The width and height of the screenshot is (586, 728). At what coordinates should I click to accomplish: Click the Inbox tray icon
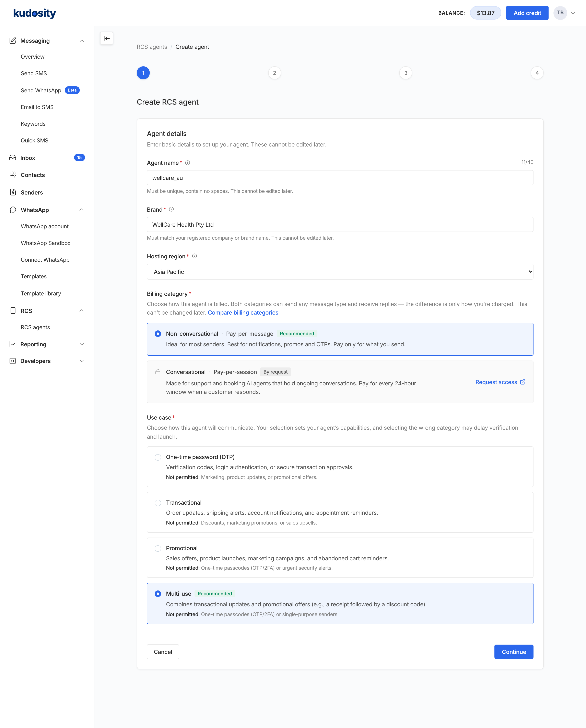coord(13,158)
